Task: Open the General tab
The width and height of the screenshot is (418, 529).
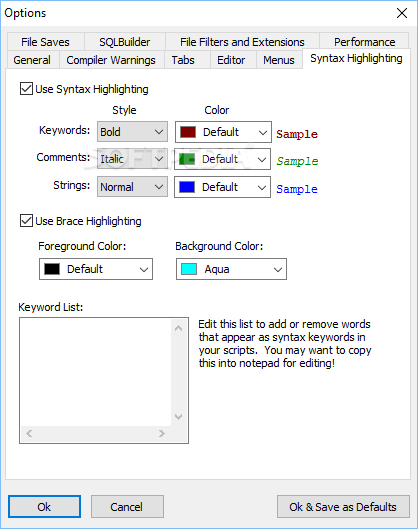Action: click(x=32, y=60)
